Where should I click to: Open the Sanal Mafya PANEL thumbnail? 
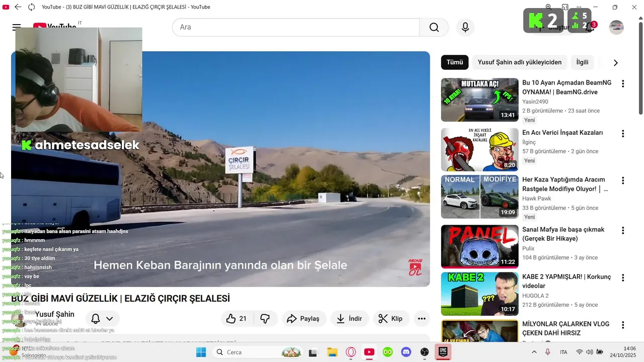click(x=479, y=246)
